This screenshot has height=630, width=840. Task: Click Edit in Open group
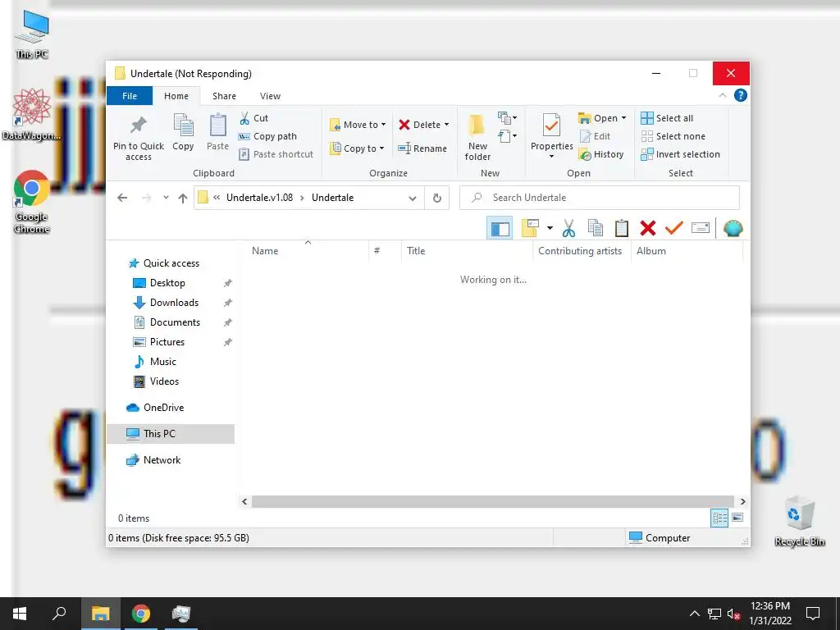pos(595,136)
